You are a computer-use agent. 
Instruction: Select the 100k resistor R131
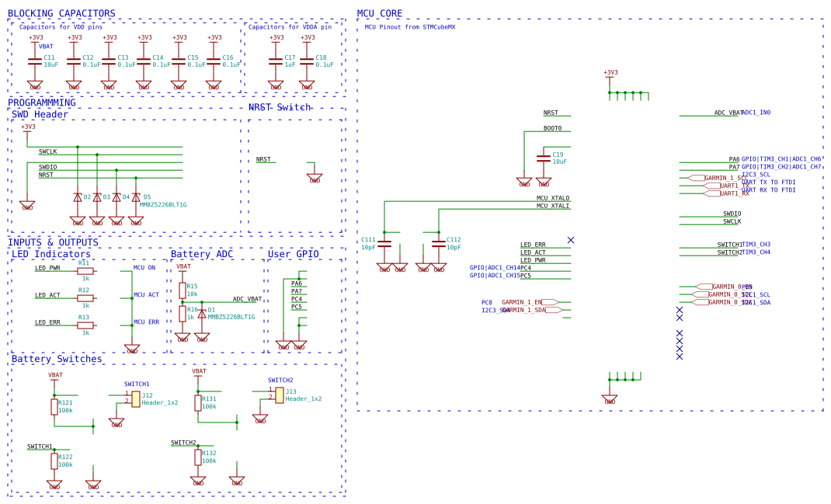tap(198, 403)
